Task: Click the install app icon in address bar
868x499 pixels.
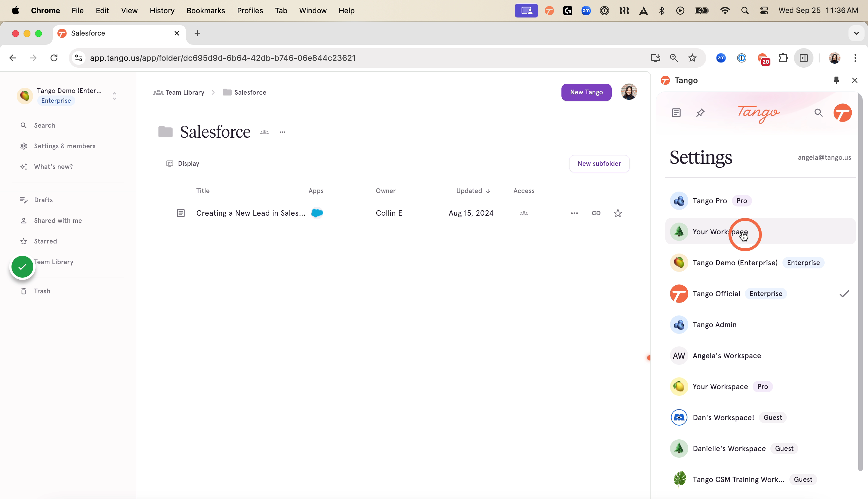Action: click(x=655, y=58)
